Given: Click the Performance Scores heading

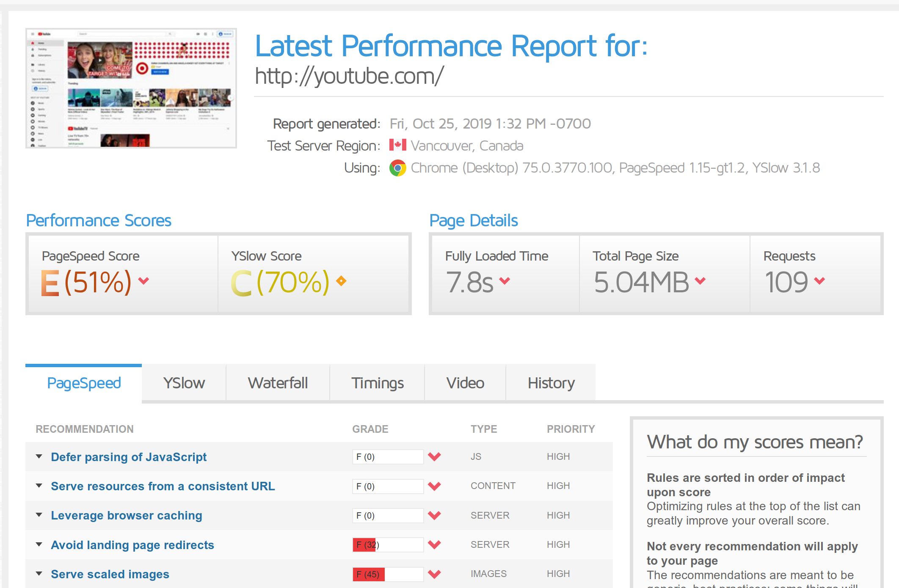Looking at the screenshot, I should click(x=99, y=220).
